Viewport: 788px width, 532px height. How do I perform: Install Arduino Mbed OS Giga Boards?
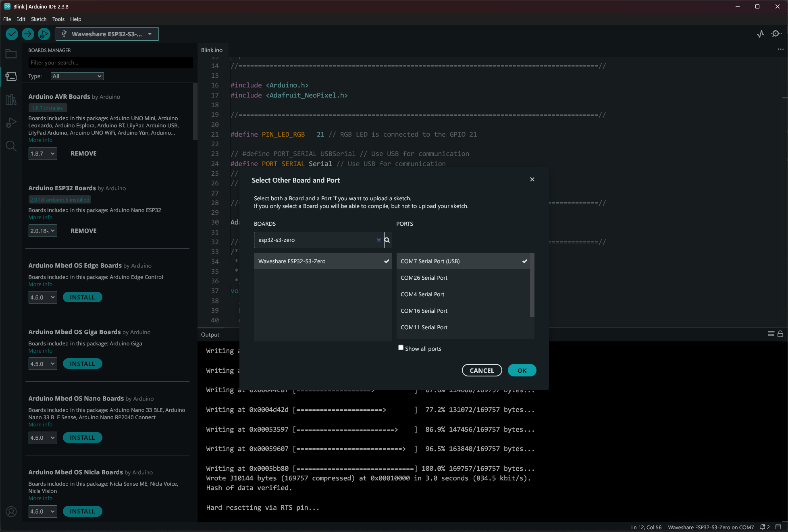82,364
